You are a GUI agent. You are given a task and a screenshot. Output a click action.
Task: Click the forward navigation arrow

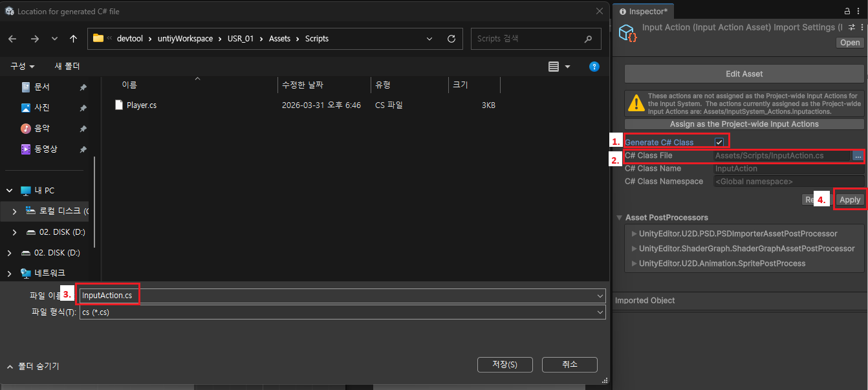point(34,39)
